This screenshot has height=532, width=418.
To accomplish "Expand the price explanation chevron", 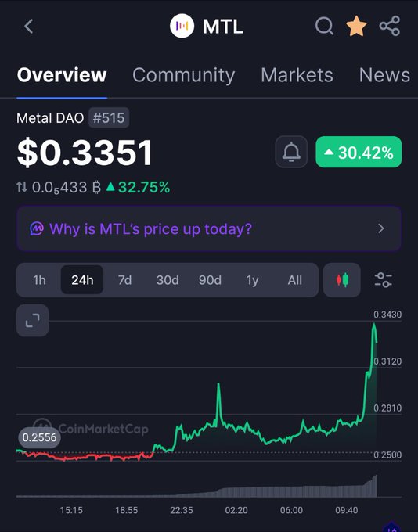I will coord(381,228).
